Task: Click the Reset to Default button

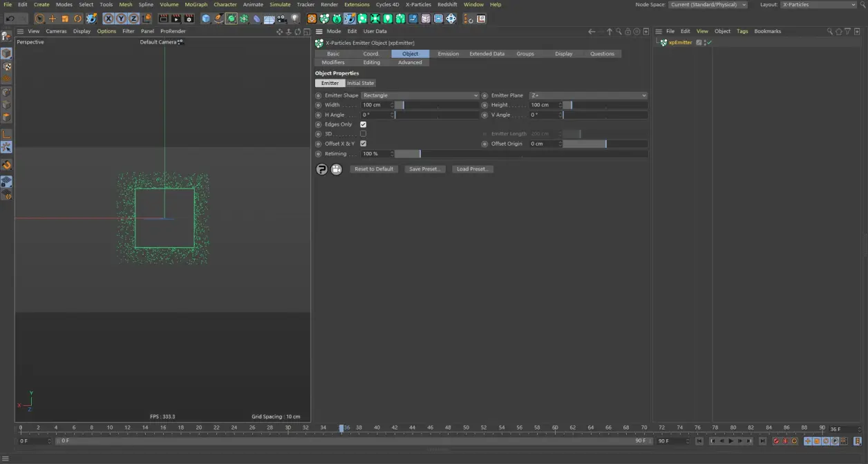Action: 373,168
